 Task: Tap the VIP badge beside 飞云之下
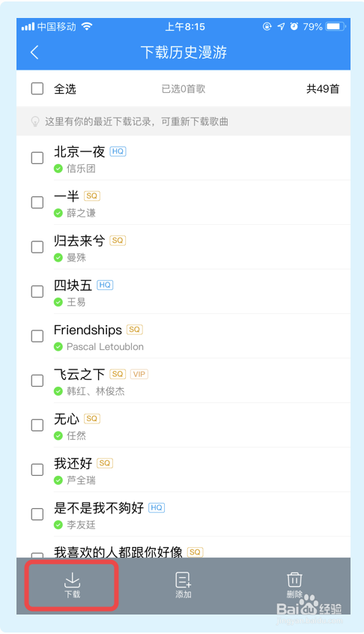coord(139,374)
